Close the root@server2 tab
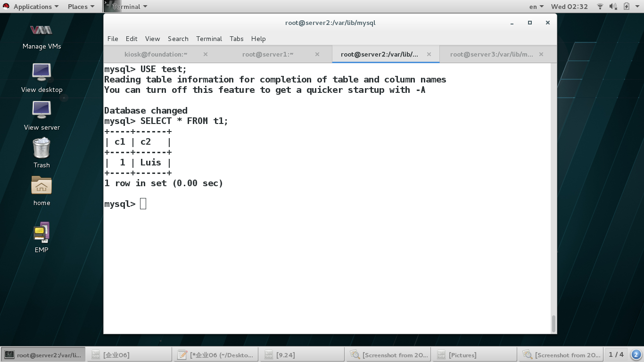 [429, 54]
